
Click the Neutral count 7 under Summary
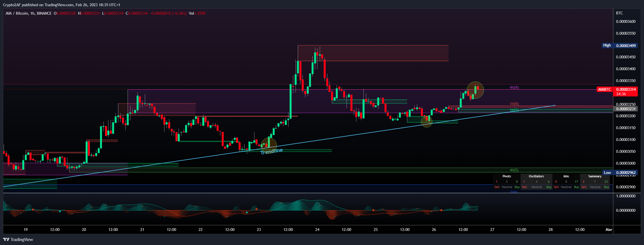595,182
